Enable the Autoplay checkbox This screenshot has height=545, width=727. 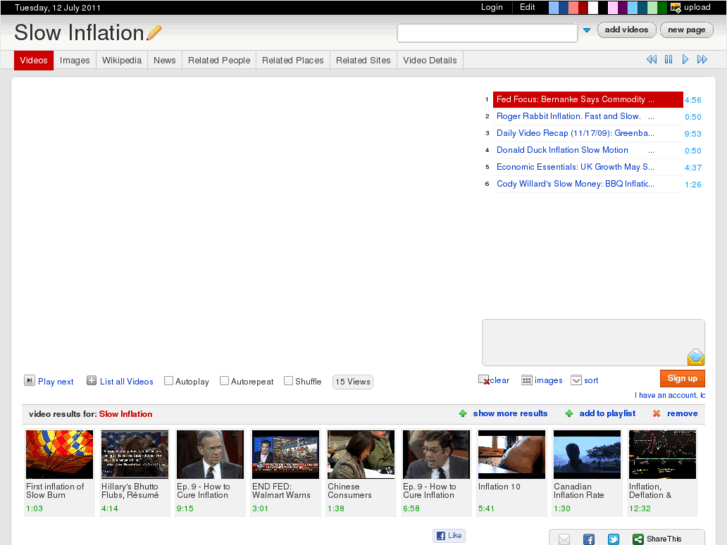click(169, 381)
